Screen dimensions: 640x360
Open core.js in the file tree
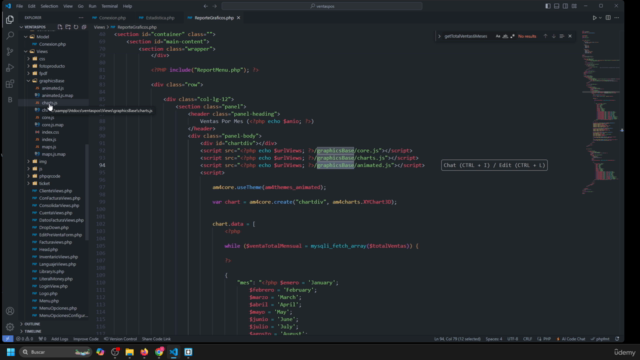click(48, 118)
